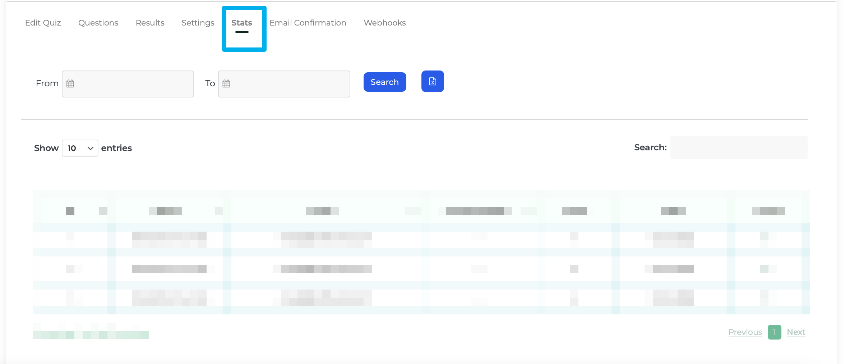Screen dimensions: 868x364
Task: Go to the Previous page of results
Action: tap(745, 332)
